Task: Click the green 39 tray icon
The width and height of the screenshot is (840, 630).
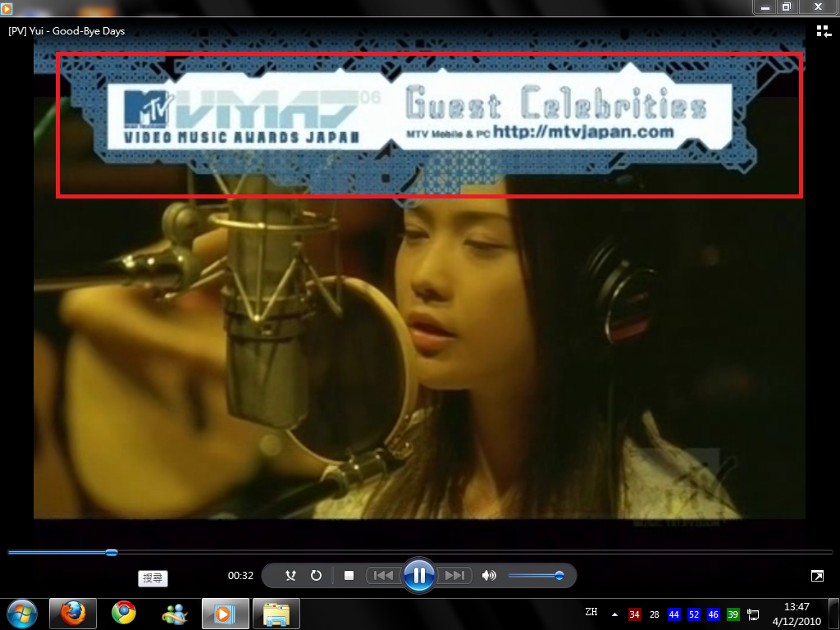Action: click(733, 614)
